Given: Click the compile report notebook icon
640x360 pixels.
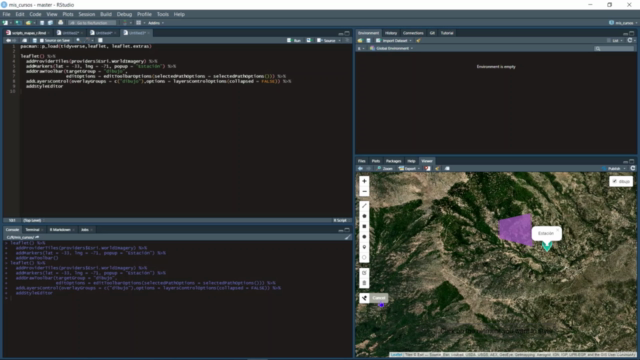Looking at the screenshot, I should click(100, 40).
